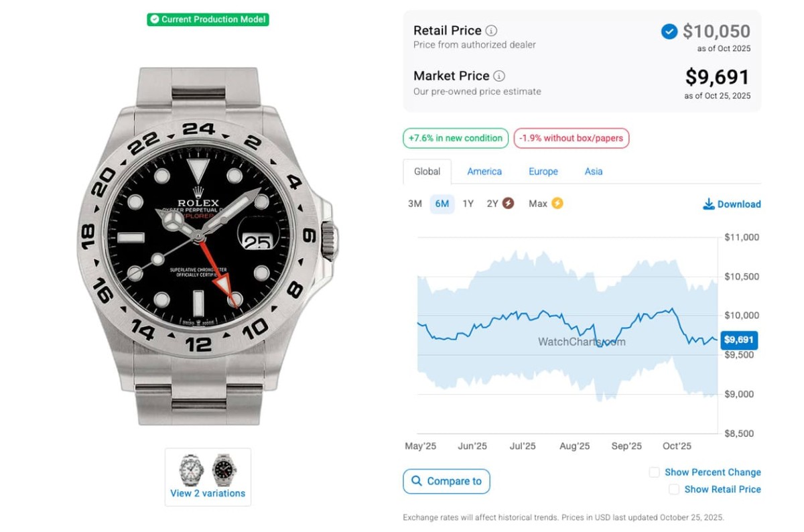Click the brown lightning icon beside 2Y
Screen dimensions: 804x532
[x=508, y=204]
